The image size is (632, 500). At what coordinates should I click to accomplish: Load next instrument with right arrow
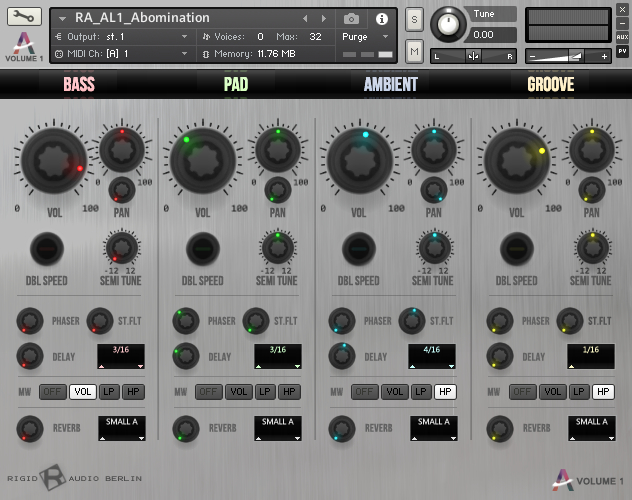click(323, 19)
